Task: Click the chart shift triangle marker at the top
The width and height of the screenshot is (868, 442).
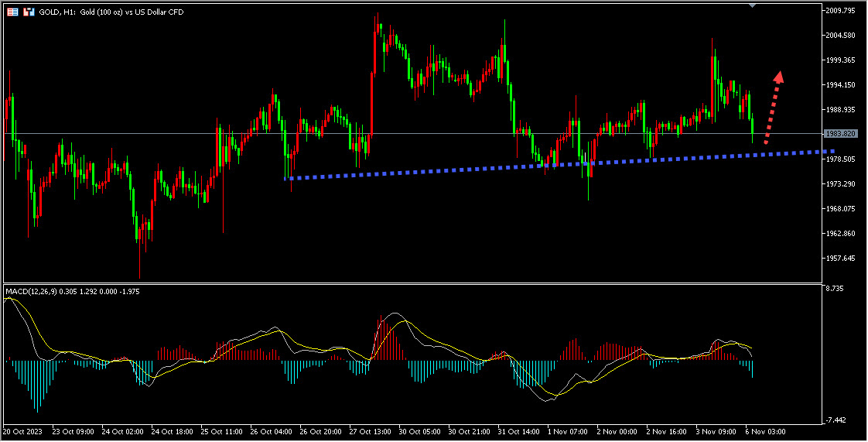Action: [752, 5]
